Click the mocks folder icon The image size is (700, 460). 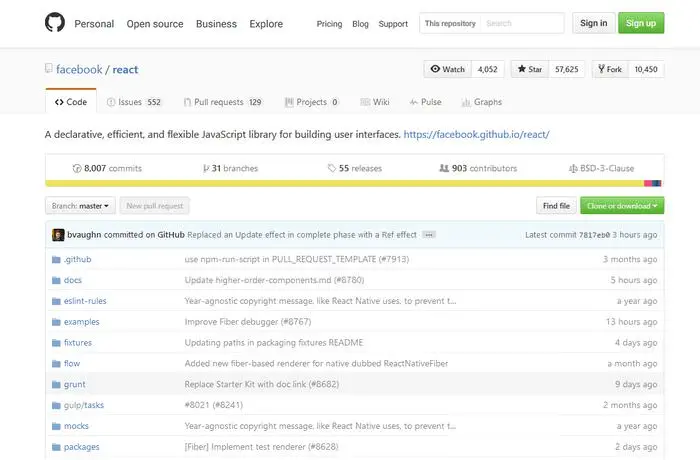(x=56, y=427)
